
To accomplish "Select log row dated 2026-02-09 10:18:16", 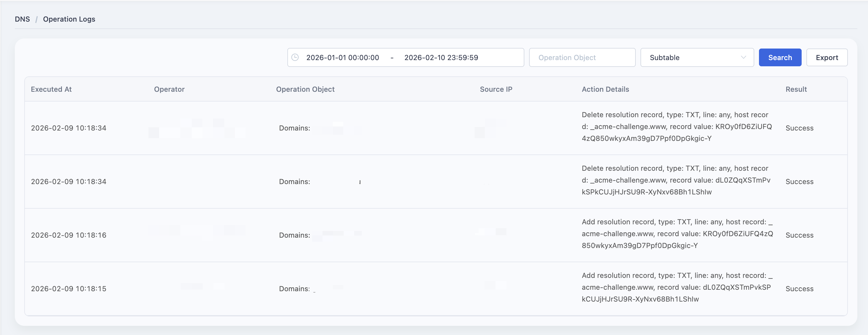I will [436, 235].
